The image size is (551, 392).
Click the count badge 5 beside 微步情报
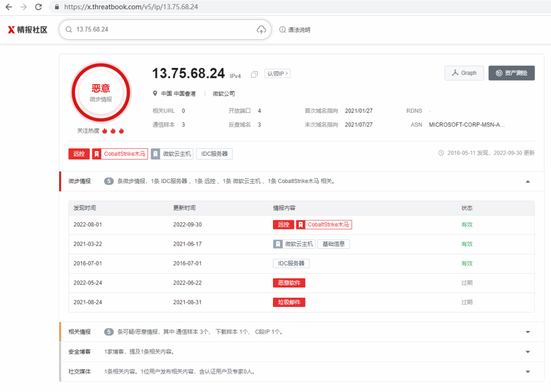click(109, 181)
